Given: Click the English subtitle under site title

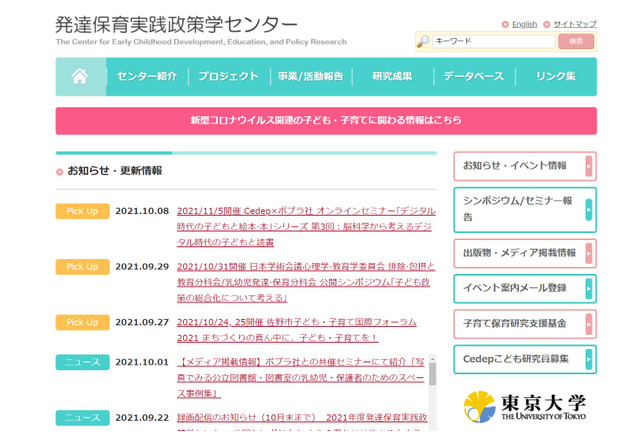Looking at the screenshot, I should [x=201, y=42].
